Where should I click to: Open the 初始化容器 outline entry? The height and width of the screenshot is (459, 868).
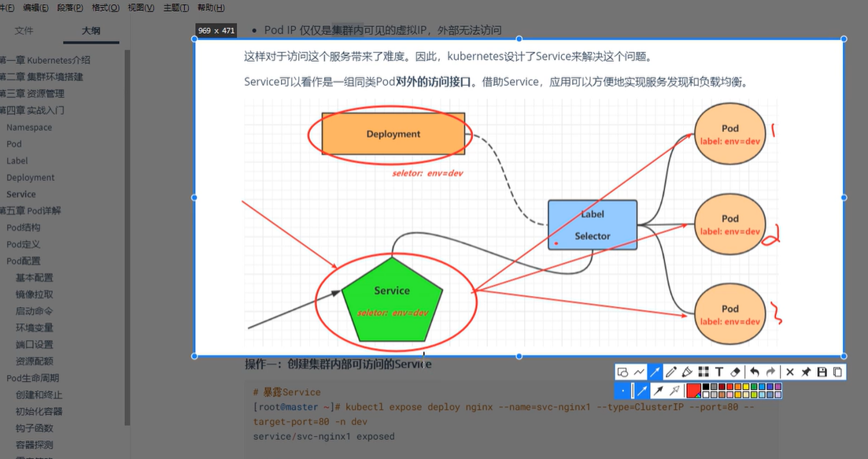coord(39,412)
